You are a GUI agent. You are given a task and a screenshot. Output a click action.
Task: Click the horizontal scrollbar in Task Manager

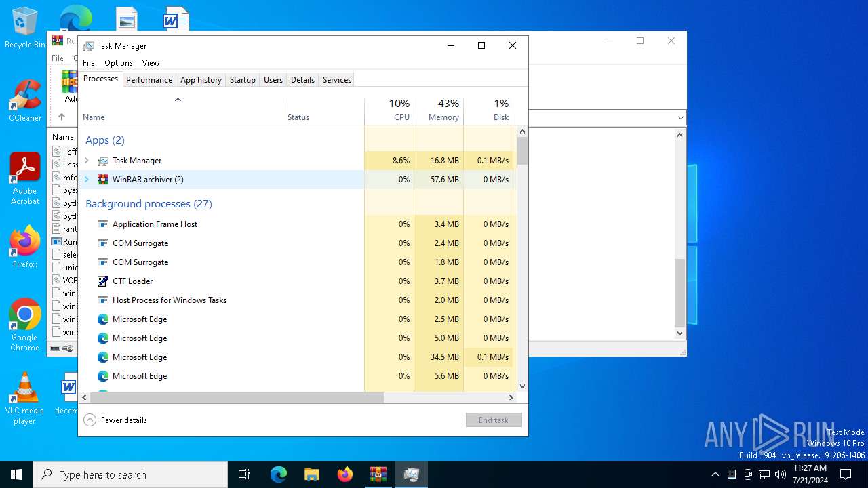tap(236, 398)
